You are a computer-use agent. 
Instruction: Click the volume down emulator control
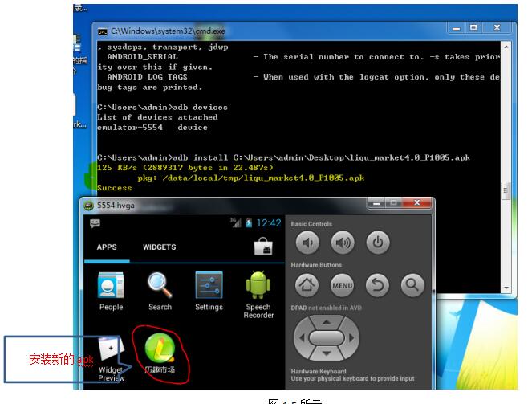coord(307,243)
